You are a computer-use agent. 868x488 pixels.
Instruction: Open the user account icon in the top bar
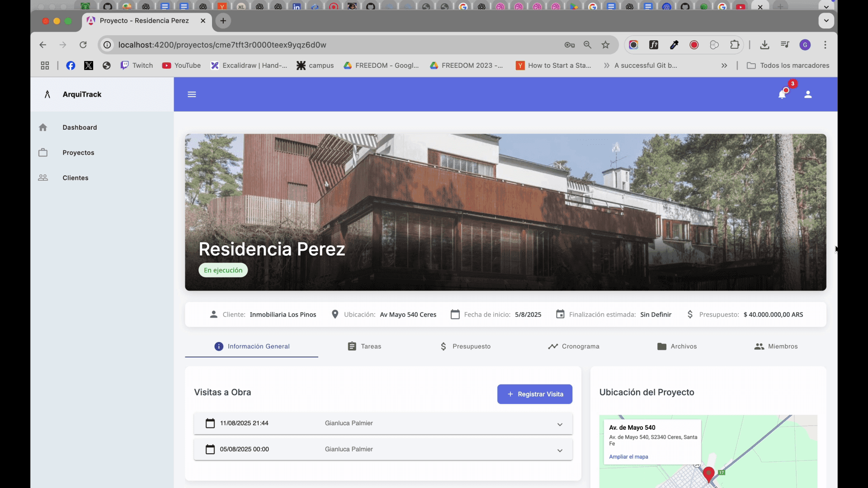pyautogui.click(x=808, y=95)
